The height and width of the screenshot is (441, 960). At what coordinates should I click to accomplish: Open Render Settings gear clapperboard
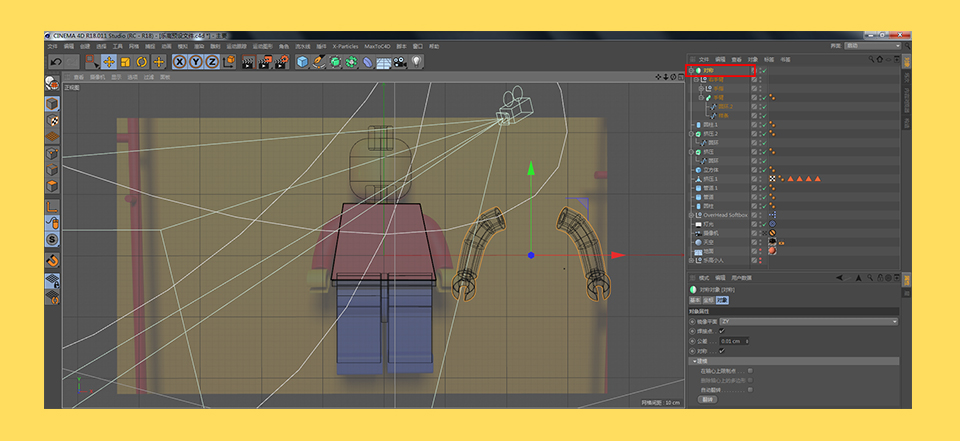pos(282,62)
